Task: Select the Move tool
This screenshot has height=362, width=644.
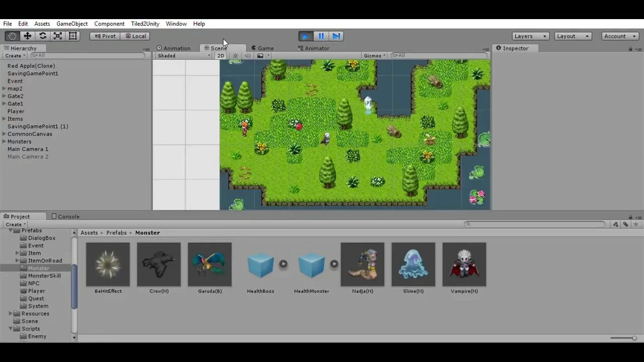Action: click(27, 36)
